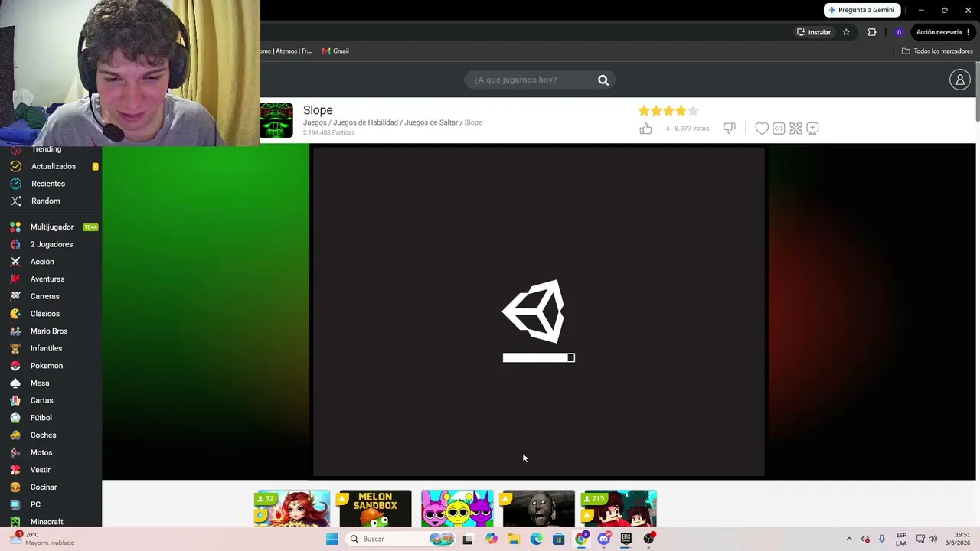Image resolution: width=980 pixels, height=551 pixels.
Task: Open the Windows Start menu
Action: coord(332,539)
